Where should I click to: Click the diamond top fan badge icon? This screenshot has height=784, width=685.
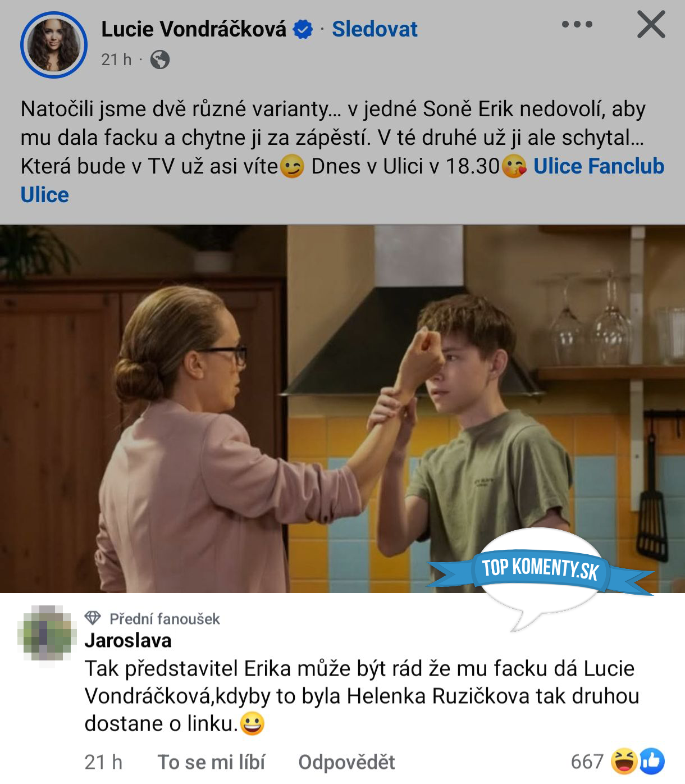click(x=93, y=618)
